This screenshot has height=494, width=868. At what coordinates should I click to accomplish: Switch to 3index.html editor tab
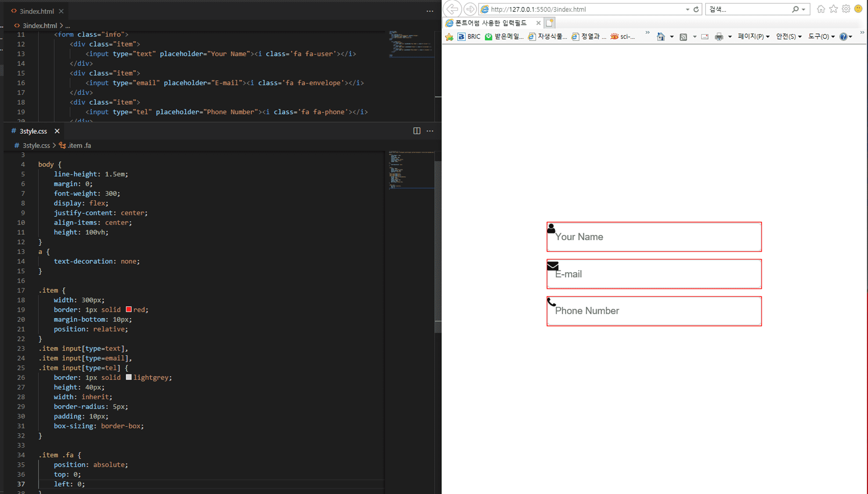pos(36,11)
